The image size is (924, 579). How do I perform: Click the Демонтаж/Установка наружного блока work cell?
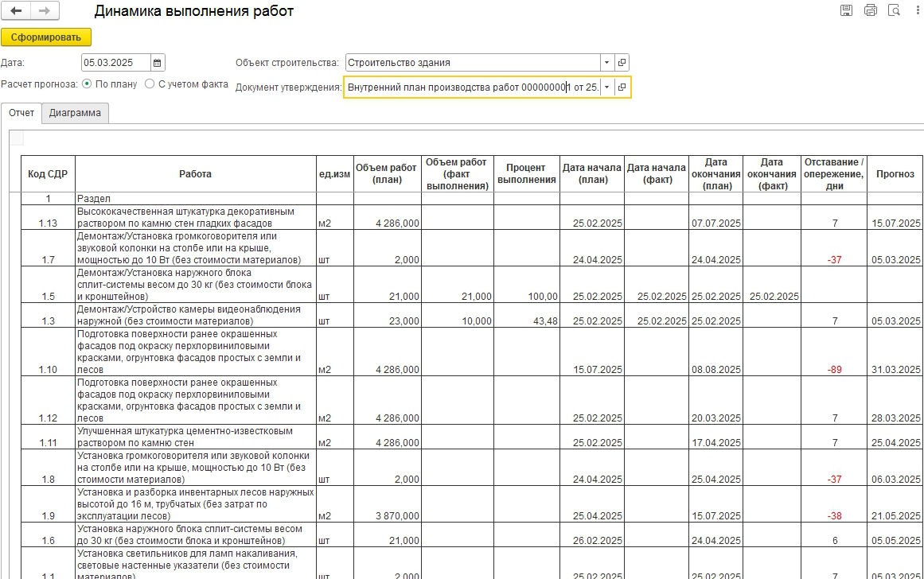[196, 285]
